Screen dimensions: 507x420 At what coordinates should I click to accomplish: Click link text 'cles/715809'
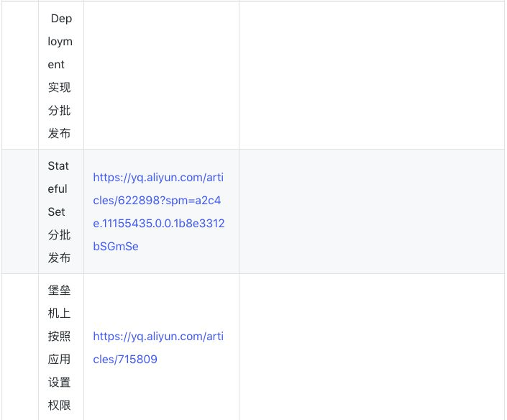click(x=125, y=360)
